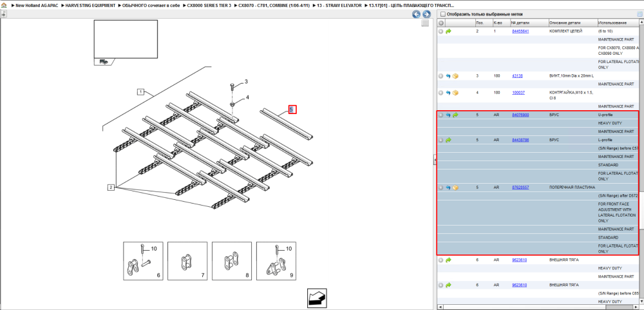Sort by 'Использование' column header
The width and height of the screenshot is (644, 310).
[618, 23]
